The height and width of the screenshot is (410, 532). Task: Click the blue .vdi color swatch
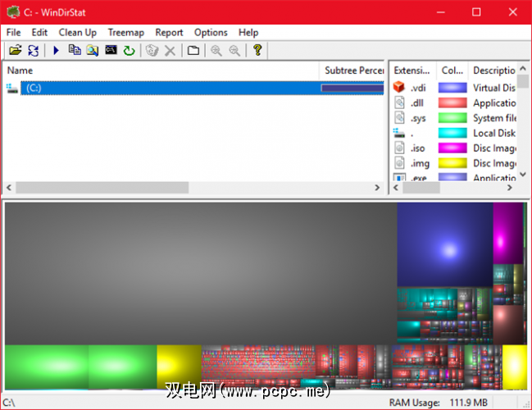(452, 88)
